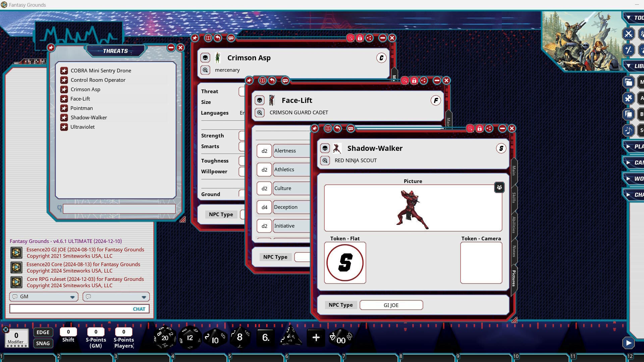Toggle the zoom magnifier on the Face-Lift window
Viewport: 644px width, 362px height.
pyautogui.click(x=405, y=81)
